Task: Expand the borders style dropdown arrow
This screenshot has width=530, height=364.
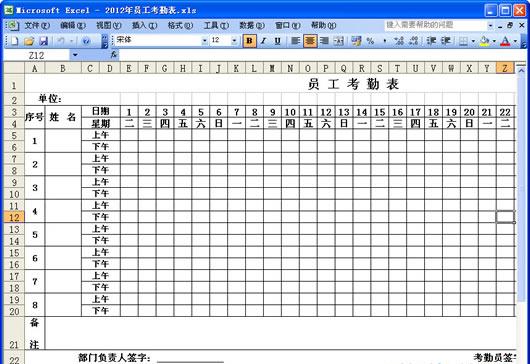Action: click(x=473, y=41)
